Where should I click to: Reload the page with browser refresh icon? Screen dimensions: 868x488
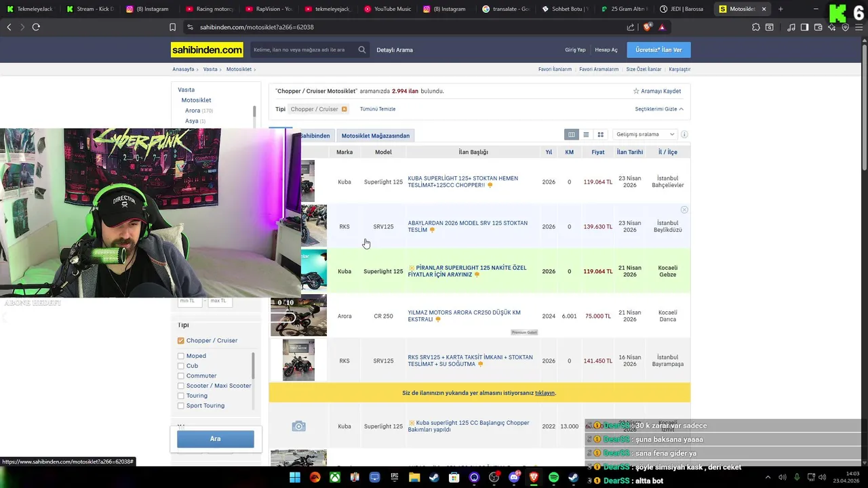(x=36, y=27)
